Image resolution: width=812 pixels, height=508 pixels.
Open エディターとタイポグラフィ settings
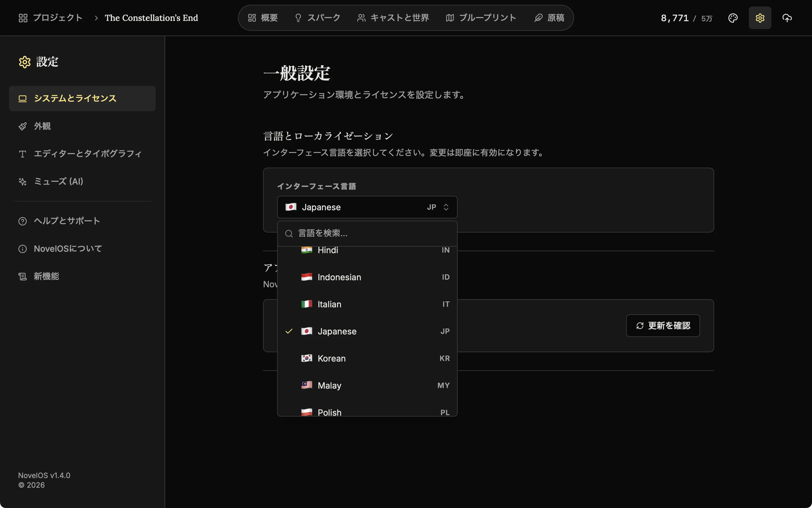click(x=82, y=154)
